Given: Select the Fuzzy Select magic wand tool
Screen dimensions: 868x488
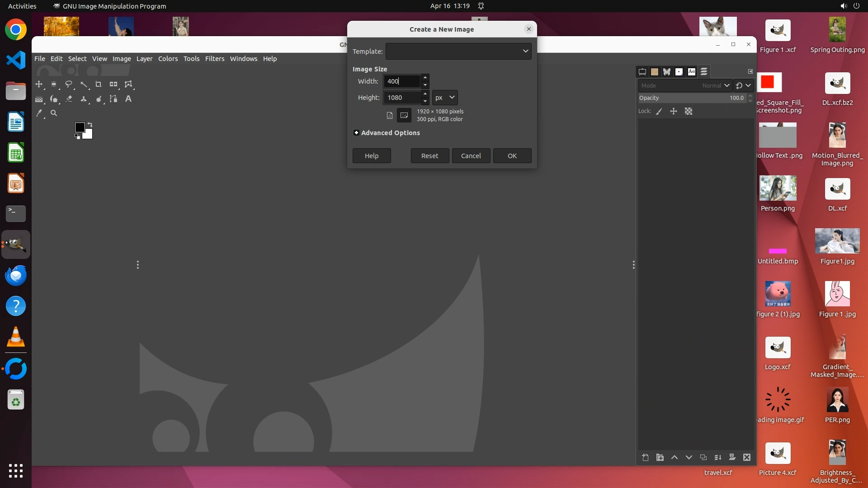Looking at the screenshot, I should click(x=84, y=84).
